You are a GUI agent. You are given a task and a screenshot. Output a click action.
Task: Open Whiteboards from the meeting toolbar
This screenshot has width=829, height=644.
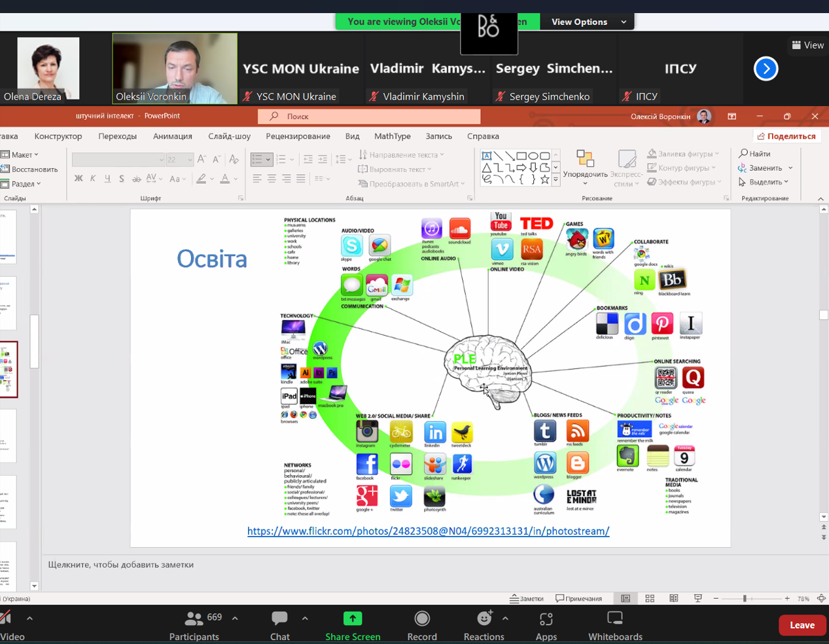[x=614, y=618]
